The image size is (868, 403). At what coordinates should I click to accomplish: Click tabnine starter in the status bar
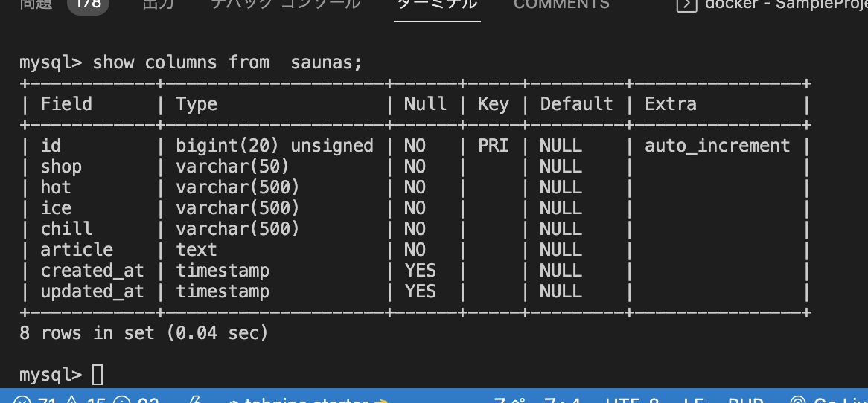click(305, 399)
